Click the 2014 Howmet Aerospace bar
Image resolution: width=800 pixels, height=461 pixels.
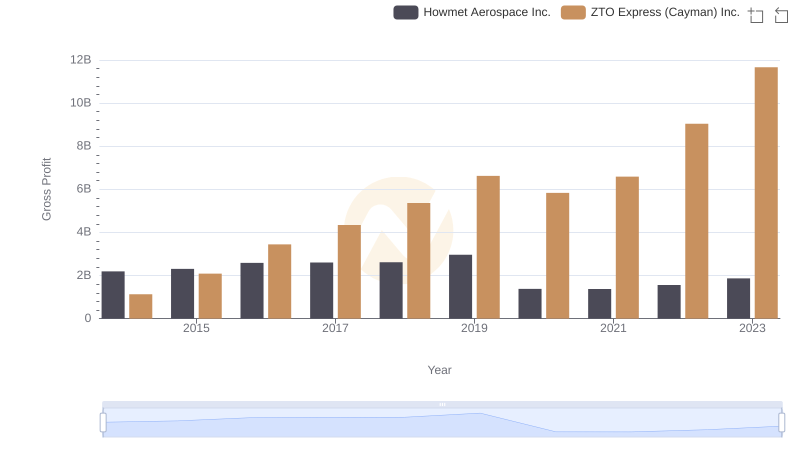113,295
